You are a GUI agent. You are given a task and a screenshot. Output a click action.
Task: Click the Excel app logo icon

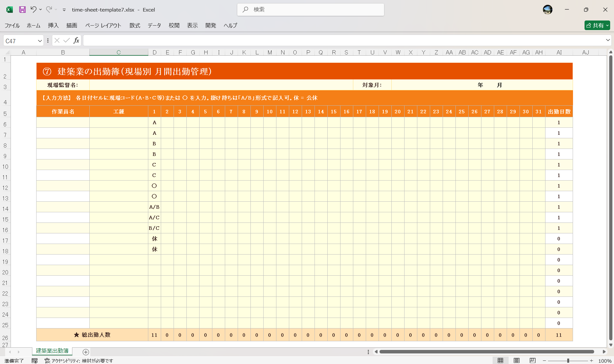click(9, 10)
